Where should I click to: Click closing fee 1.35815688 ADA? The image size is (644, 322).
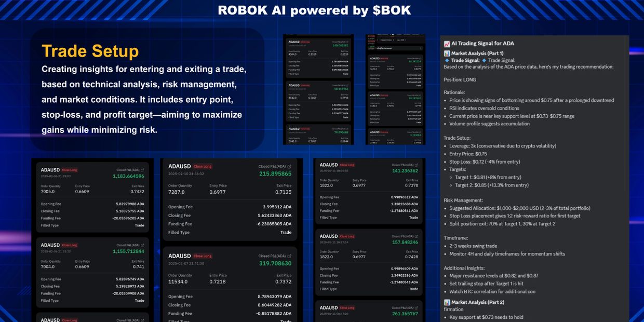404,204
